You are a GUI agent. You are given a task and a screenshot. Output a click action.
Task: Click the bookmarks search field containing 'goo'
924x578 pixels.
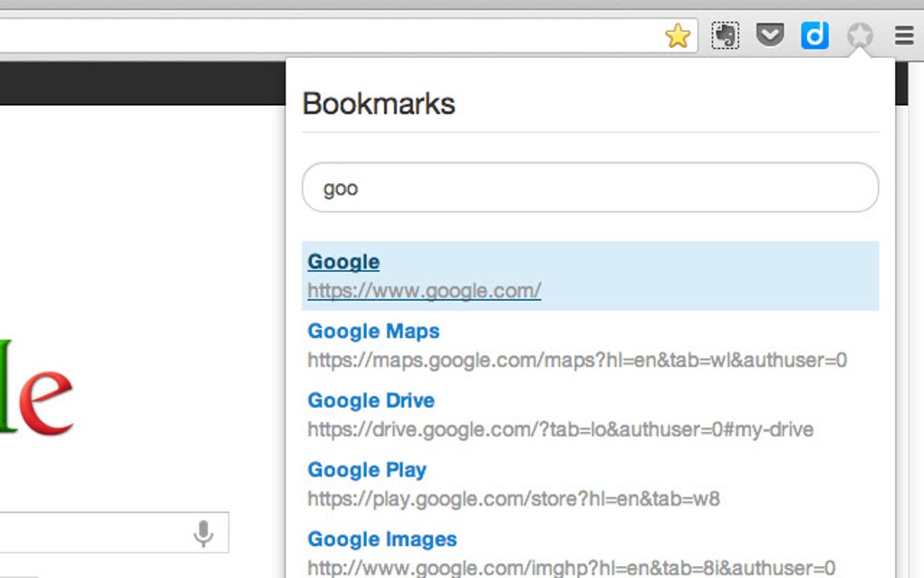pos(590,188)
